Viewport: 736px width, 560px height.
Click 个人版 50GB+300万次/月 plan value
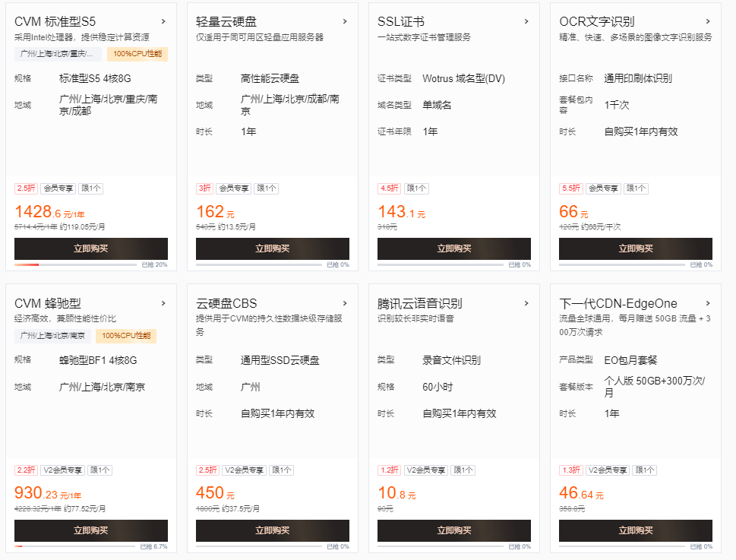(x=654, y=387)
